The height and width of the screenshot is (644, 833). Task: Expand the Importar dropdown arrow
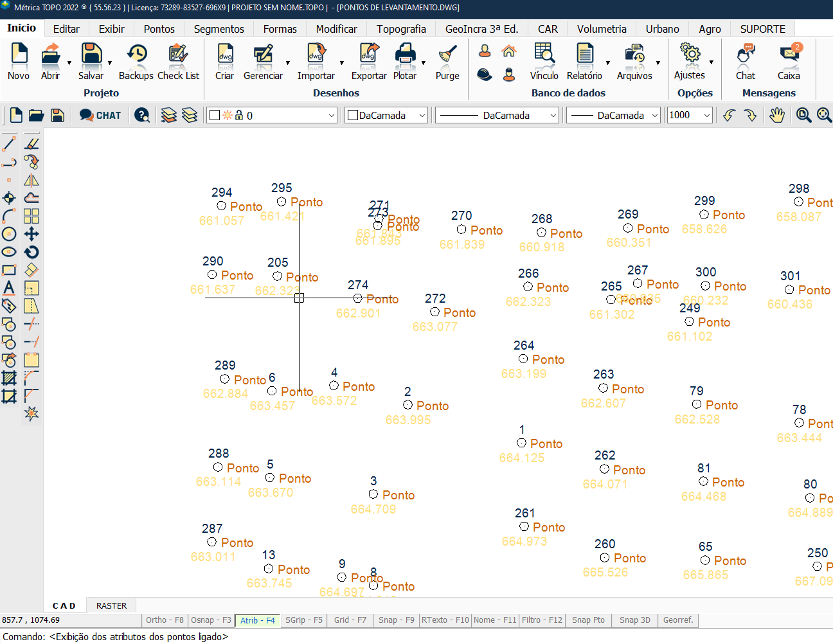coord(342,63)
